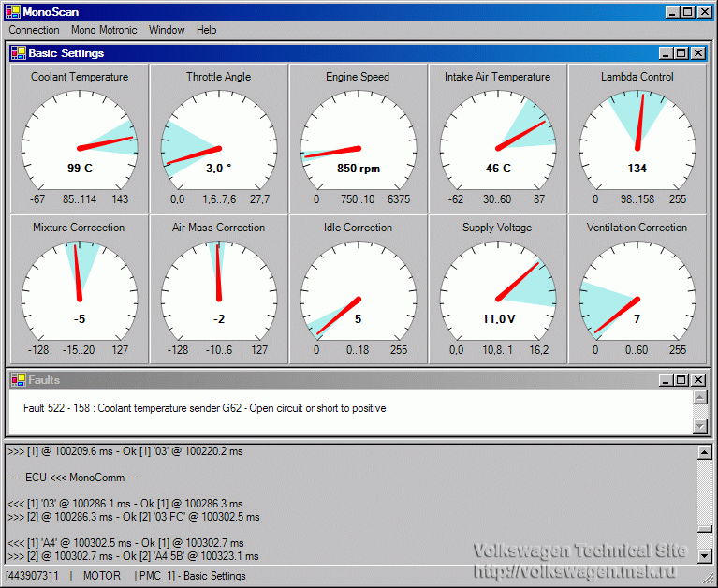Close the Faults child window
The width and height of the screenshot is (718, 588).
697,380
